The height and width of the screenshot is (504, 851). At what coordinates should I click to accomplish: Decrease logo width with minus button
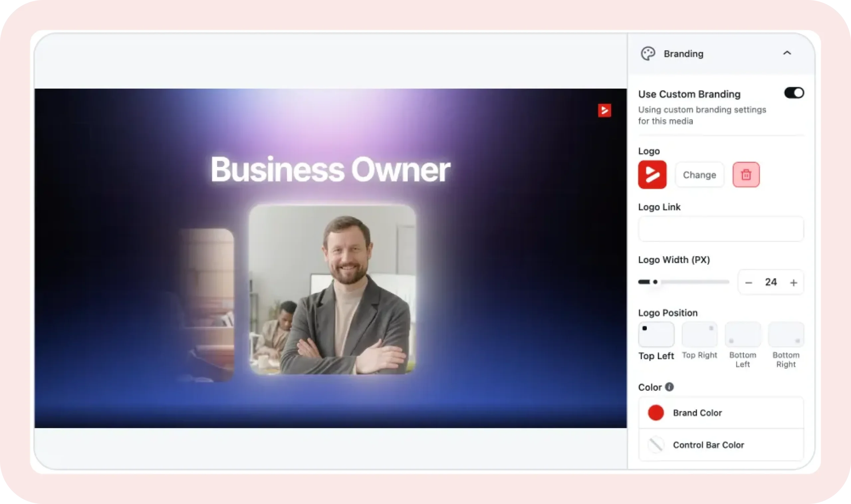point(748,282)
